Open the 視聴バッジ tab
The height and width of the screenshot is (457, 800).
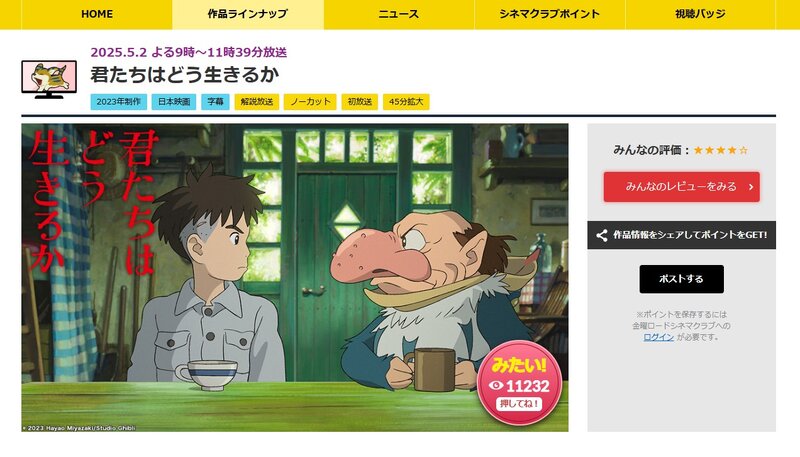(x=700, y=14)
